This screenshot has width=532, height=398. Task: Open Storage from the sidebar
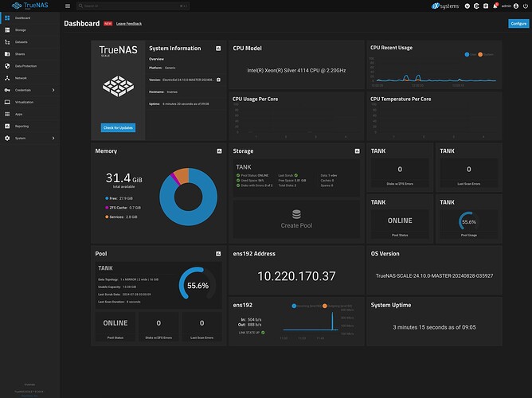[20, 29]
